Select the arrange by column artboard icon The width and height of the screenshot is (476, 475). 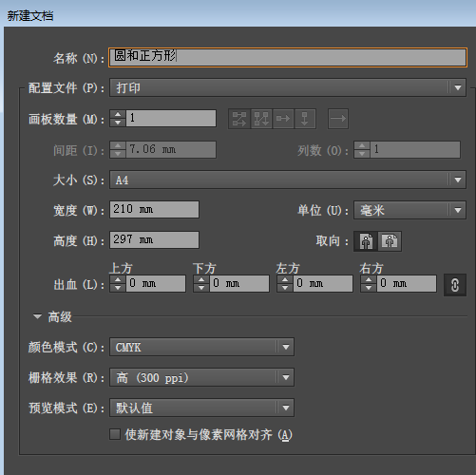click(305, 119)
